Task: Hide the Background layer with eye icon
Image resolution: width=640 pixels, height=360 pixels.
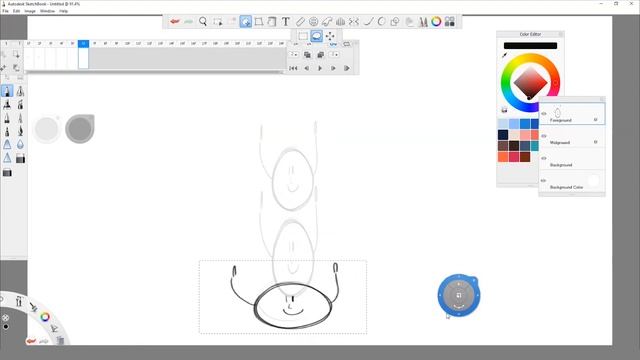Action: click(544, 158)
